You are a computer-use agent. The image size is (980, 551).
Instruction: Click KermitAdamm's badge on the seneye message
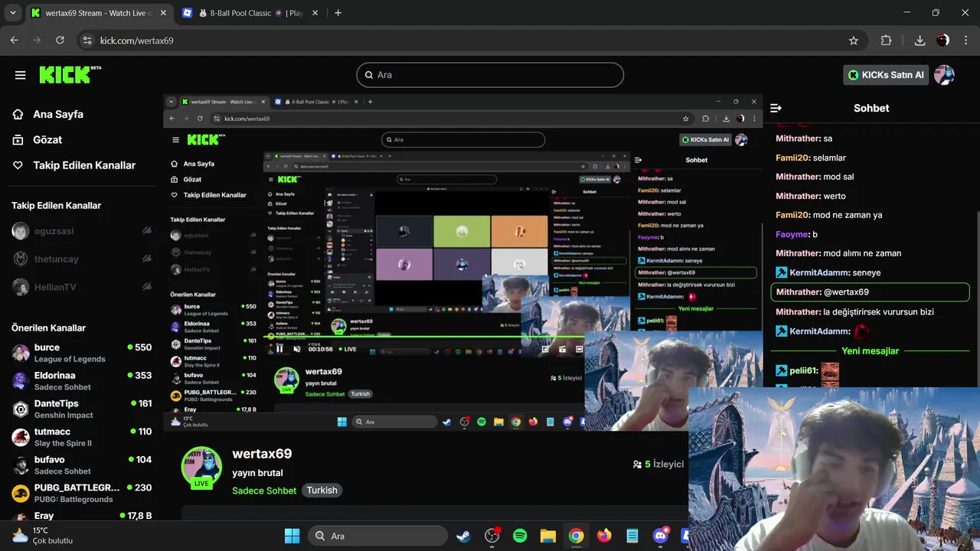pos(781,272)
